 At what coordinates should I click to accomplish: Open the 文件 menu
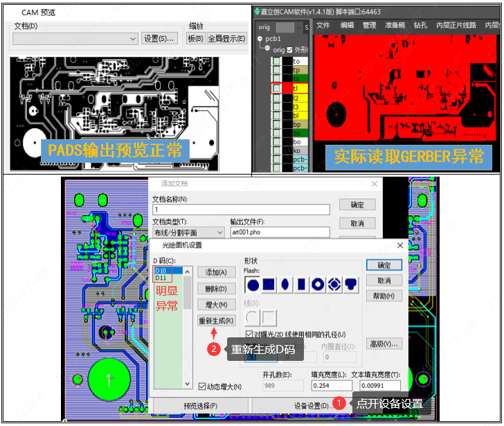tap(323, 25)
